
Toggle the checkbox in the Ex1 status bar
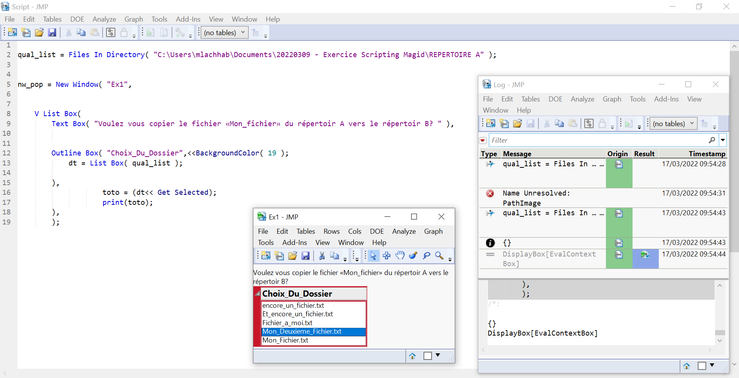[x=427, y=356]
